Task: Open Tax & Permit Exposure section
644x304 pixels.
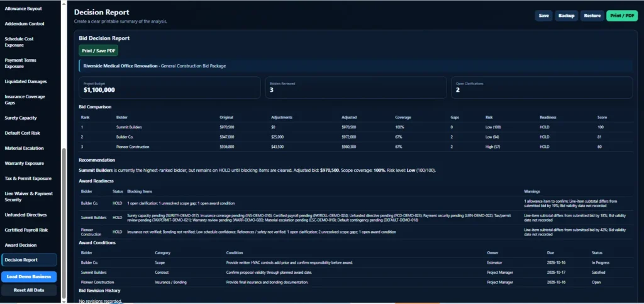Action: point(28,179)
